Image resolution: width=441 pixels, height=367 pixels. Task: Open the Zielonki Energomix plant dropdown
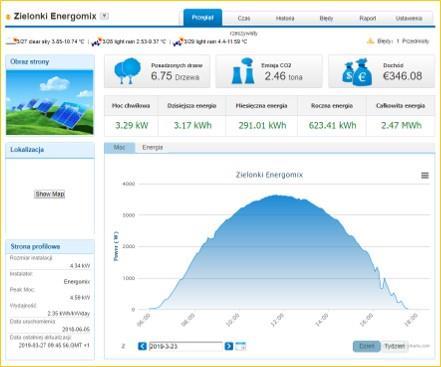[105, 16]
